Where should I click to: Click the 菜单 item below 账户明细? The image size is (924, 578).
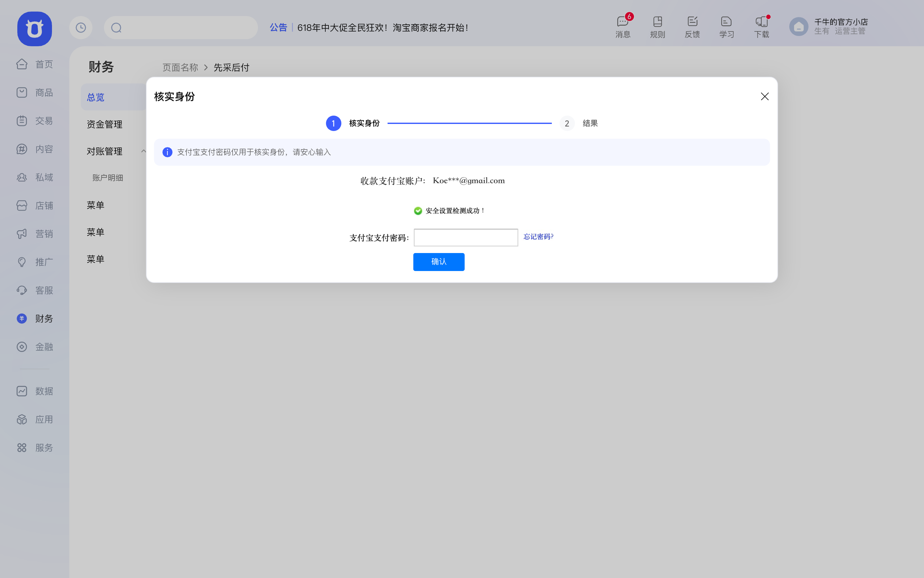[x=96, y=205]
